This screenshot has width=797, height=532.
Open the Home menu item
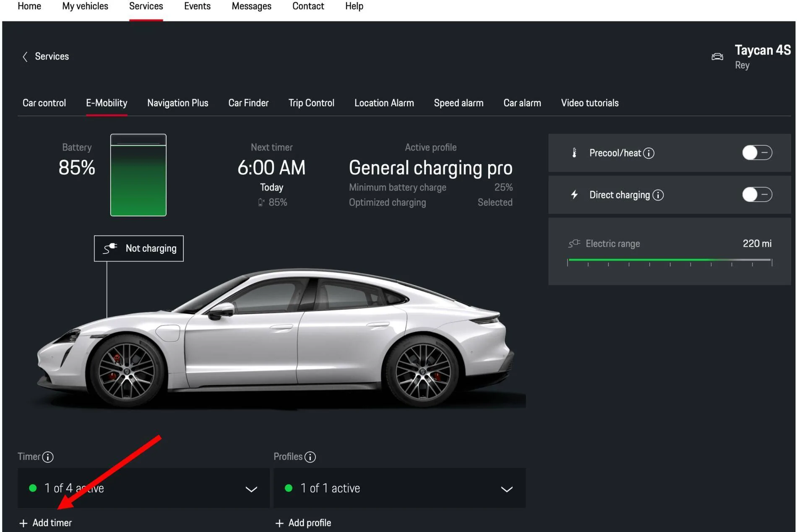29,6
